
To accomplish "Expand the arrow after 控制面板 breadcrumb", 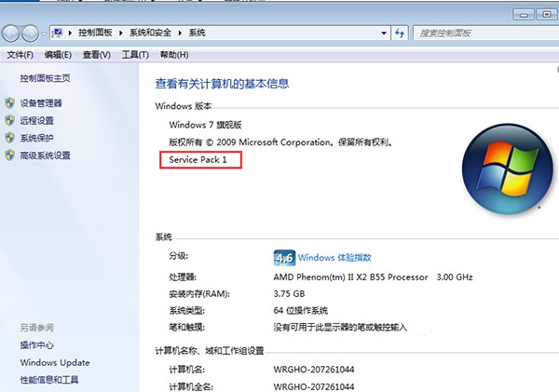I will point(121,34).
